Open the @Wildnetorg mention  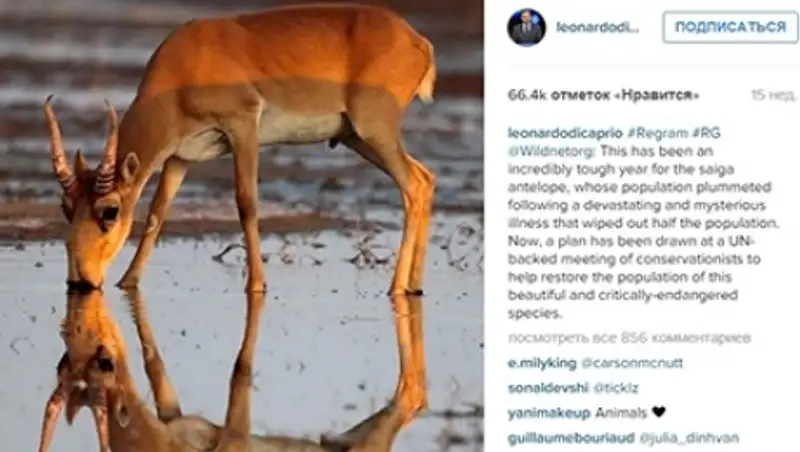tap(551, 152)
